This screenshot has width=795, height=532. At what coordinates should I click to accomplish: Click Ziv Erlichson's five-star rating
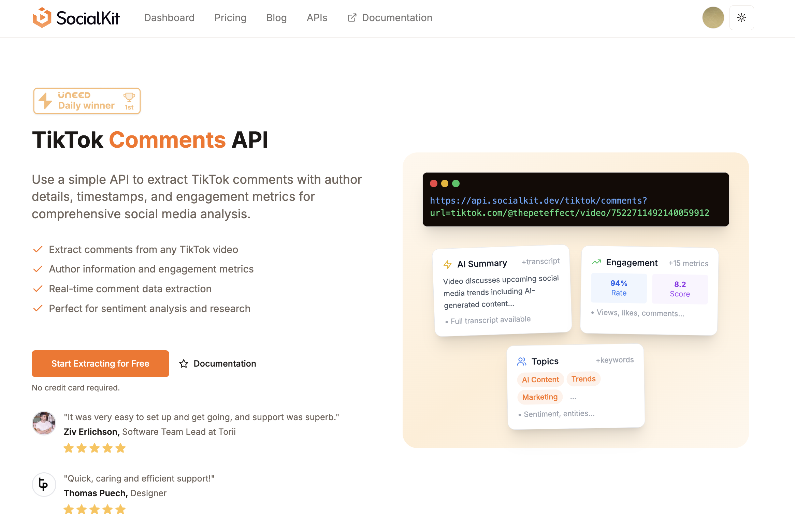[94, 448]
